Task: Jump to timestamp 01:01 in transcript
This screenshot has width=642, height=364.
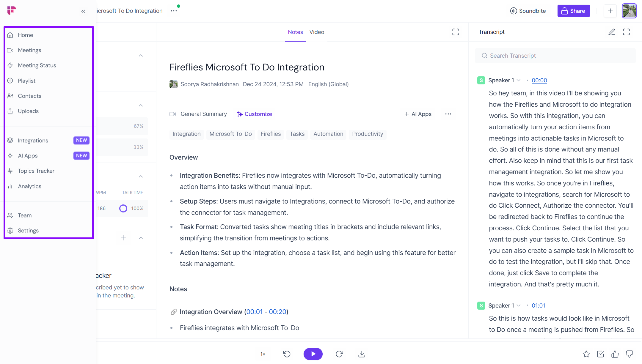Action: click(x=538, y=306)
